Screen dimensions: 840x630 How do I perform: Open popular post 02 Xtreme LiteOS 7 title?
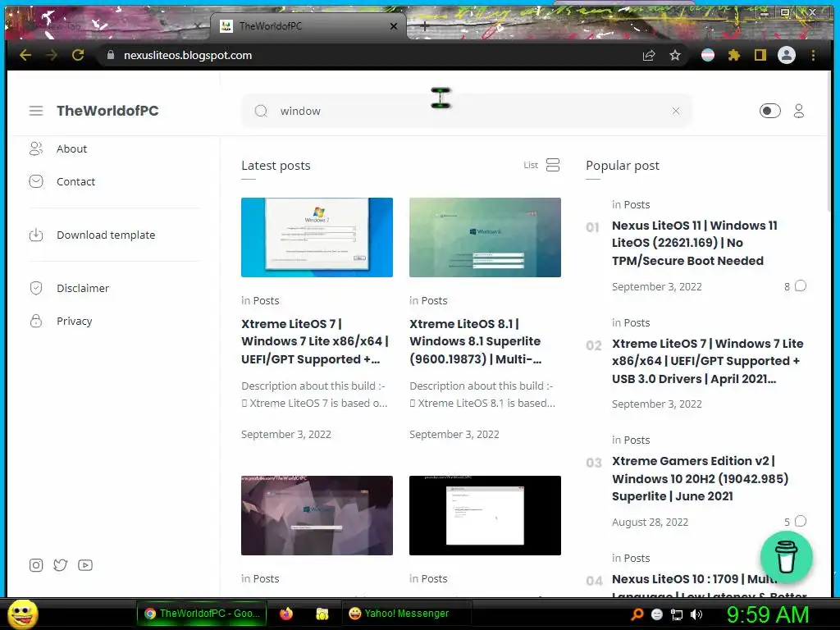(708, 361)
